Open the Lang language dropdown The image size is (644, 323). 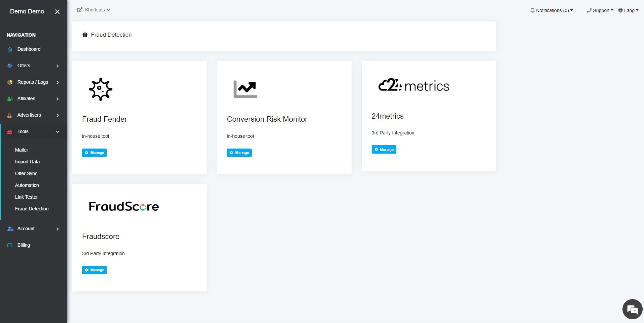click(628, 10)
